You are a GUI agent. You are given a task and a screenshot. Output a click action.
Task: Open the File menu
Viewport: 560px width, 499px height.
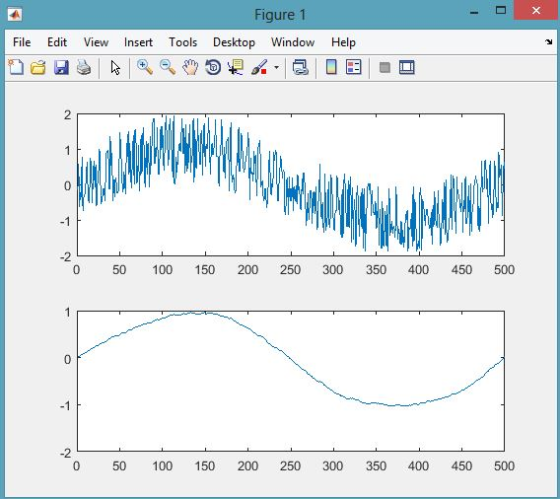click(22, 42)
